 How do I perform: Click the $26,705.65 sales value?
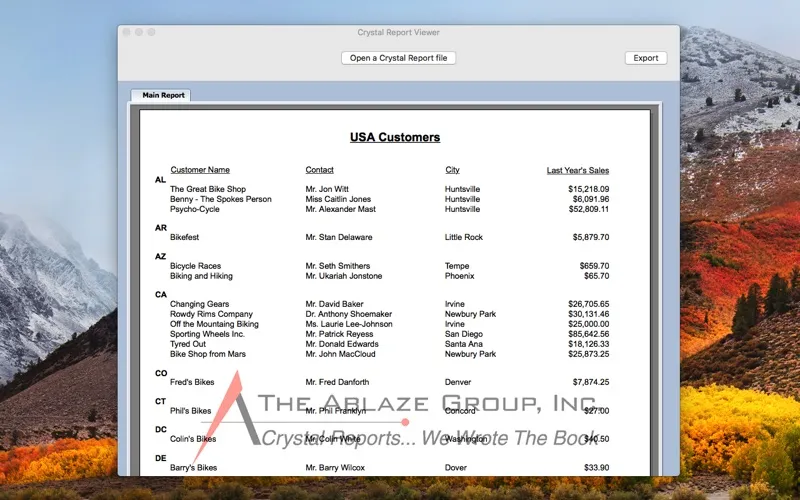(588, 304)
